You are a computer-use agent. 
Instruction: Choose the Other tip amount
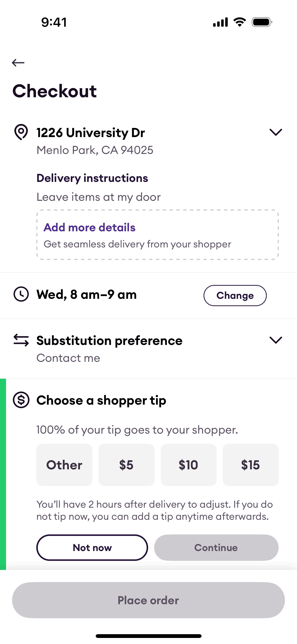(64, 465)
